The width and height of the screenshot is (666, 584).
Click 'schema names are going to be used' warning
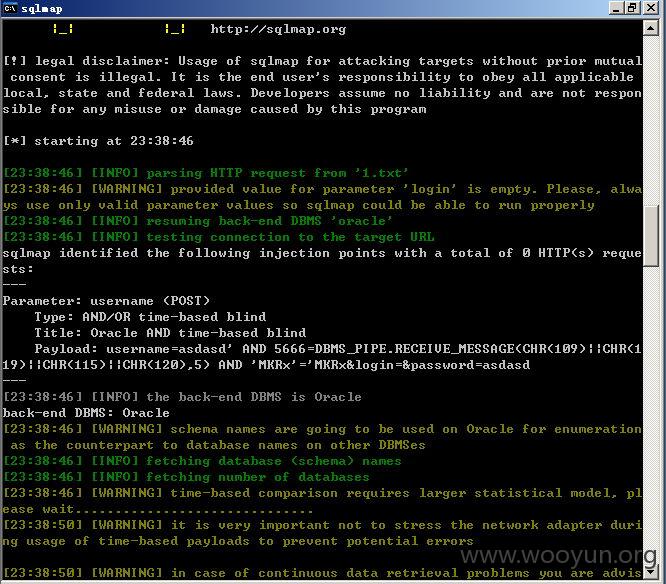pos(322,437)
